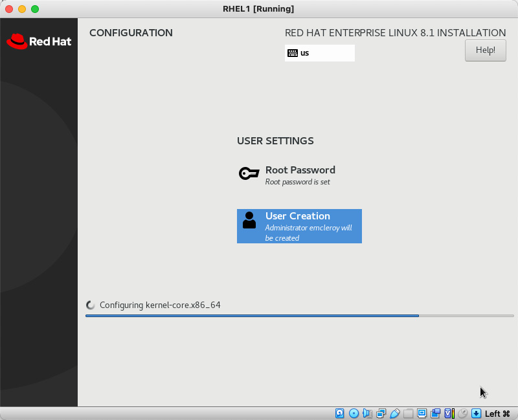The height and width of the screenshot is (420, 518).
Task: Click 'Root password is set' text
Action: [297, 182]
